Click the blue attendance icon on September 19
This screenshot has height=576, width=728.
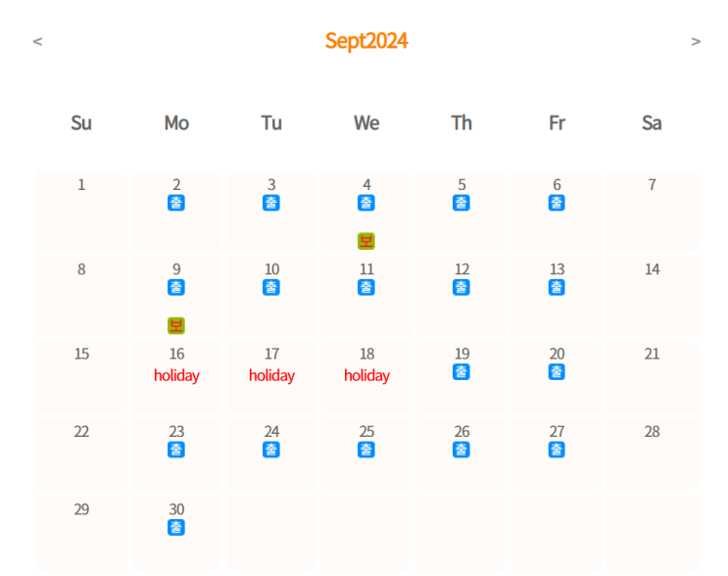click(461, 372)
